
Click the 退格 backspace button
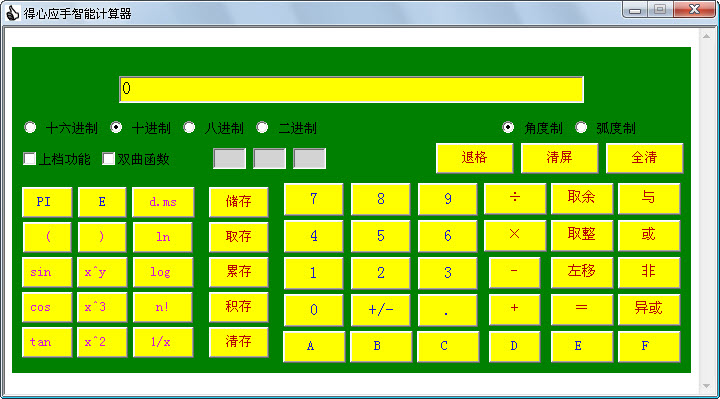tap(474, 158)
